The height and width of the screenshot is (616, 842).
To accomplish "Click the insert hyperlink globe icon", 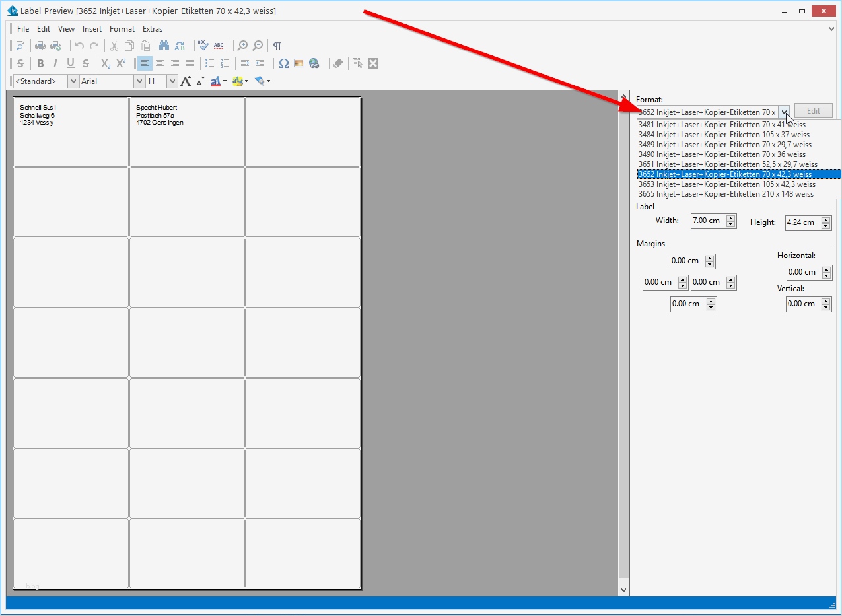I will pyautogui.click(x=314, y=63).
